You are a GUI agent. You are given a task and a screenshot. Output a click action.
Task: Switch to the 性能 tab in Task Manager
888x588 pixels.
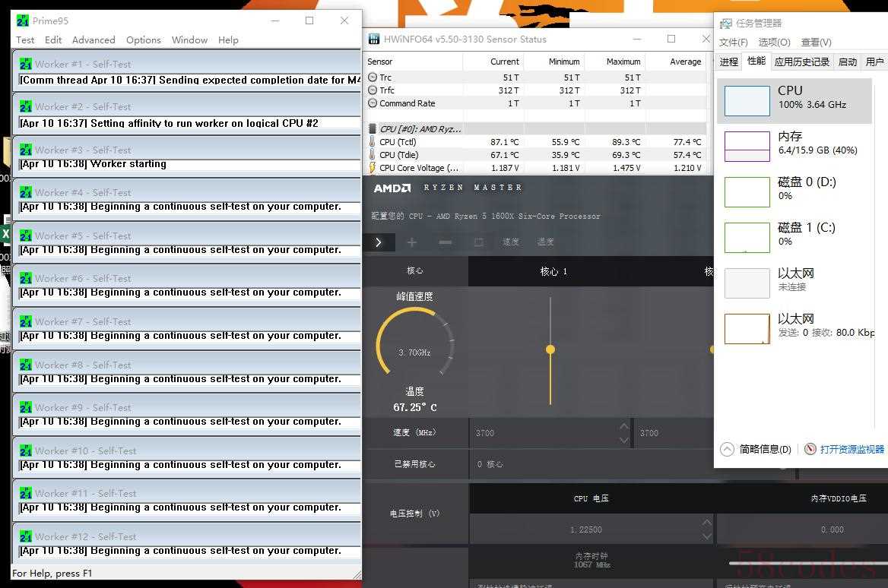pos(756,61)
